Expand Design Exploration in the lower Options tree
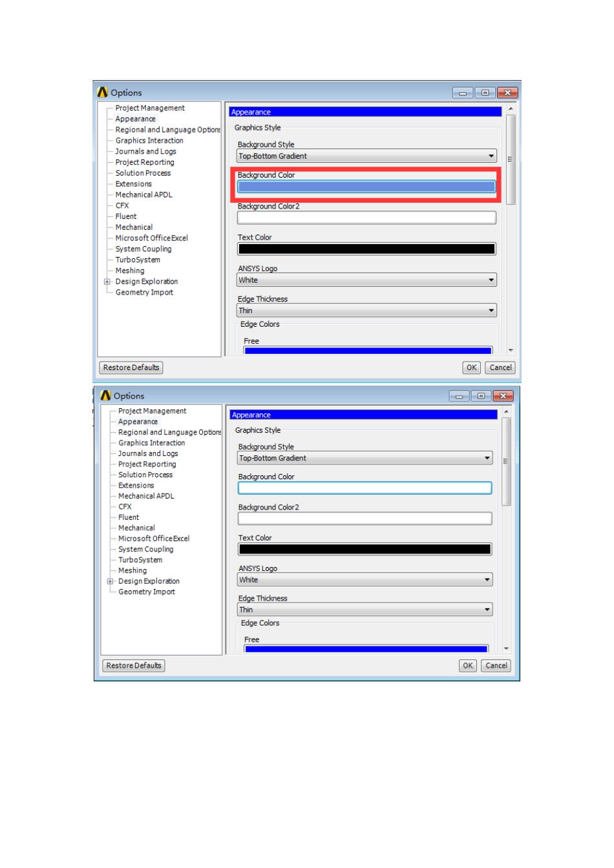This screenshot has height=868, width=614. pos(110,581)
